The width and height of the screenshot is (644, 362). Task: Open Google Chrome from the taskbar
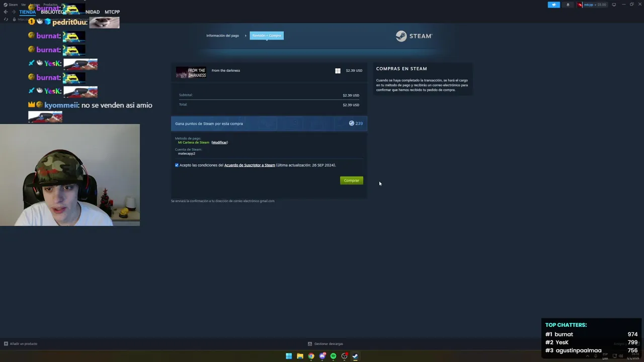[x=311, y=356]
